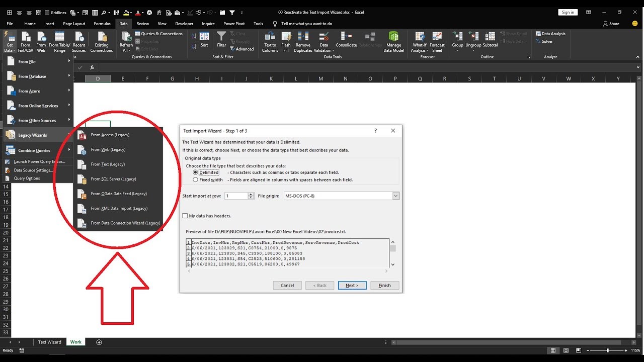Choose From Access (Legacy)
This screenshot has width=644, height=362.
coord(118,135)
